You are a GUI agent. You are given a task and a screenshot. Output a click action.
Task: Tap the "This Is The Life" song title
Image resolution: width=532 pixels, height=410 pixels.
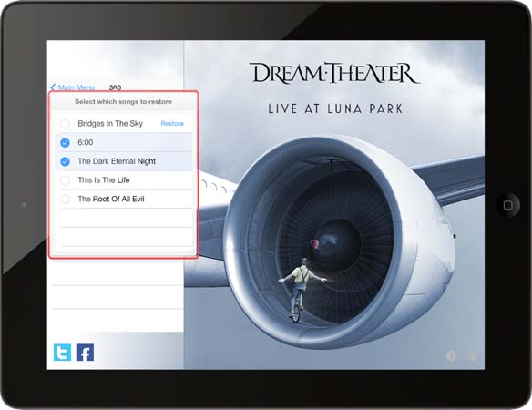pos(104,179)
